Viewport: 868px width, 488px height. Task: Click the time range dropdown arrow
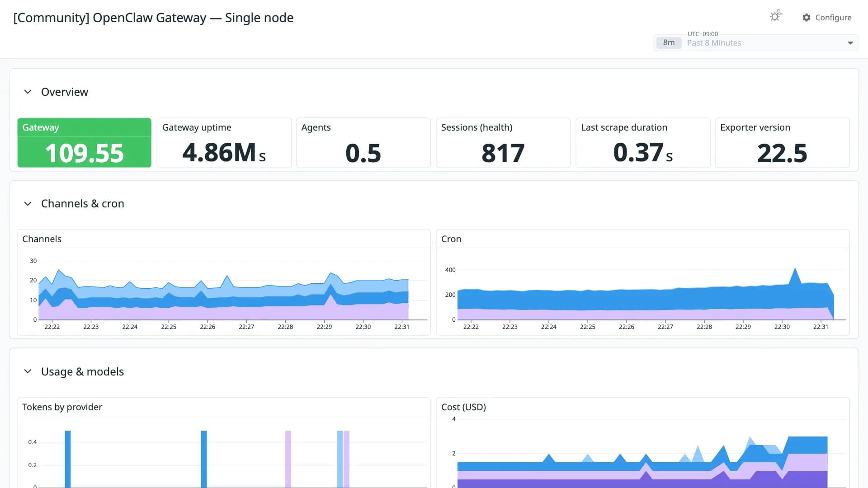(850, 43)
